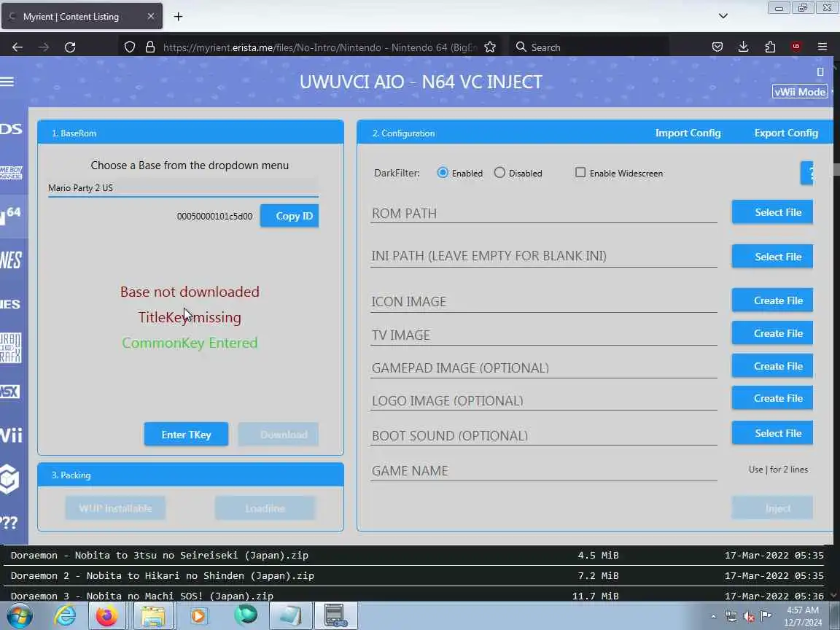The image size is (840, 630).
Task: Launch Internet Explorer from taskbar
Action: (x=65, y=616)
